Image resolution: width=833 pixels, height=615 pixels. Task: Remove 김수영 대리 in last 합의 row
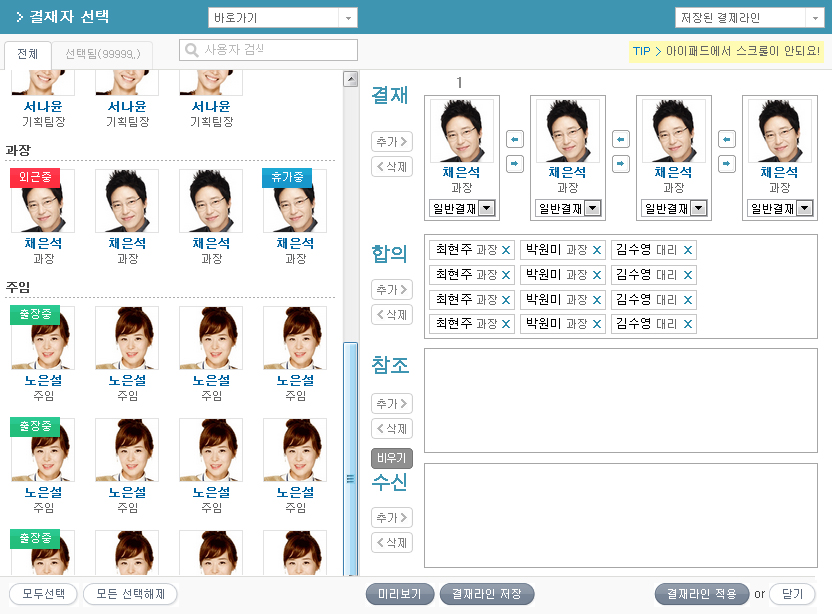pyautogui.click(x=688, y=324)
